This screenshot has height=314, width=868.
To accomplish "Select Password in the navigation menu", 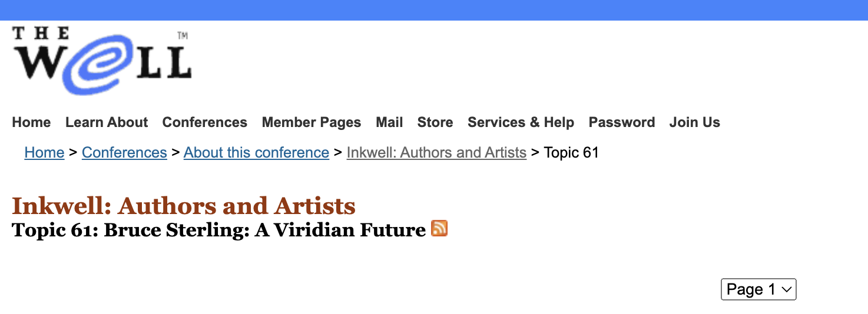I will click(x=622, y=122).
